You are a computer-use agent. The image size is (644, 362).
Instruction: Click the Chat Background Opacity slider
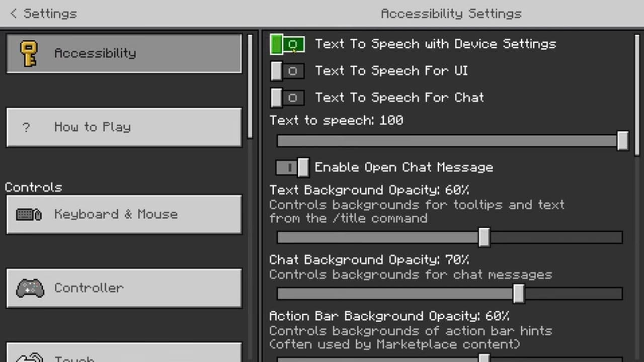[449, 294]
